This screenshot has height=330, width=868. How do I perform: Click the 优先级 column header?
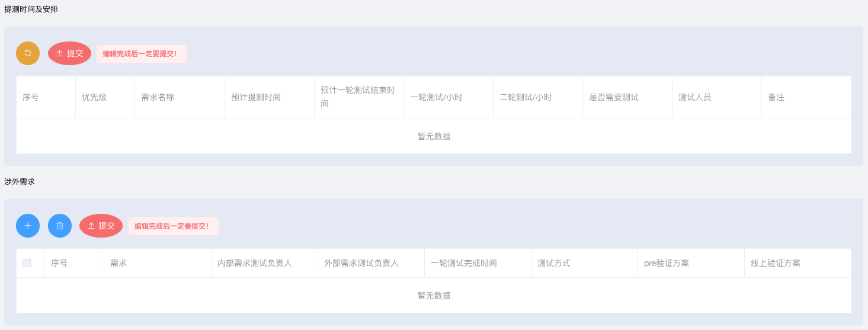coord(94,97)
